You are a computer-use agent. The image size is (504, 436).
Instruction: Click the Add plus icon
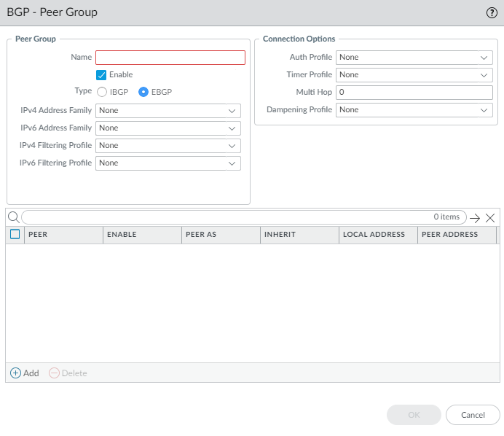[15, 373]
